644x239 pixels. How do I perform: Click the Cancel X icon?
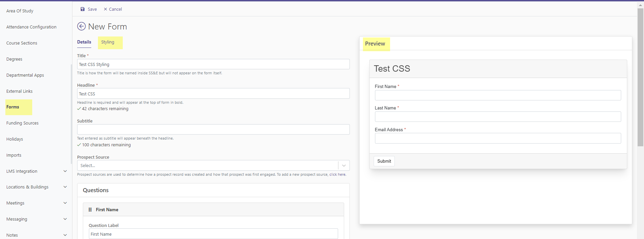pyautogui.click(x=105, y=9)
